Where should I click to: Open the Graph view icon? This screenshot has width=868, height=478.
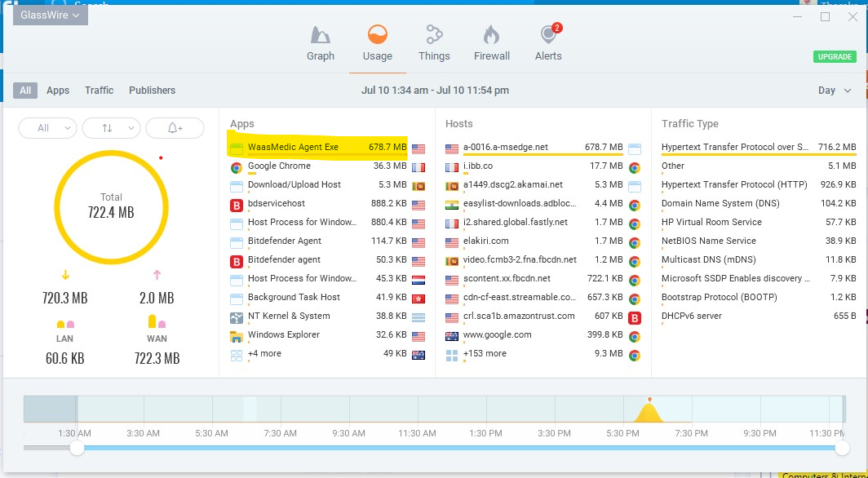321,35
